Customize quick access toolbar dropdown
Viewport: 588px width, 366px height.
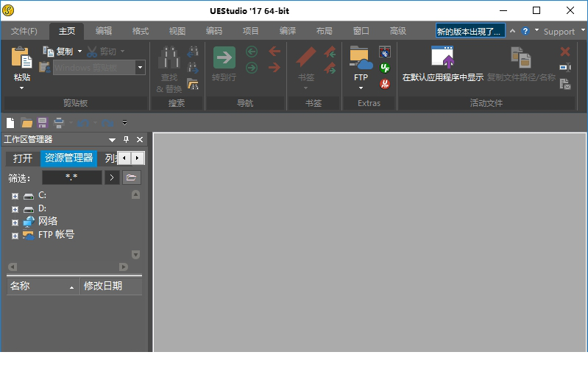tap(124, 122)
